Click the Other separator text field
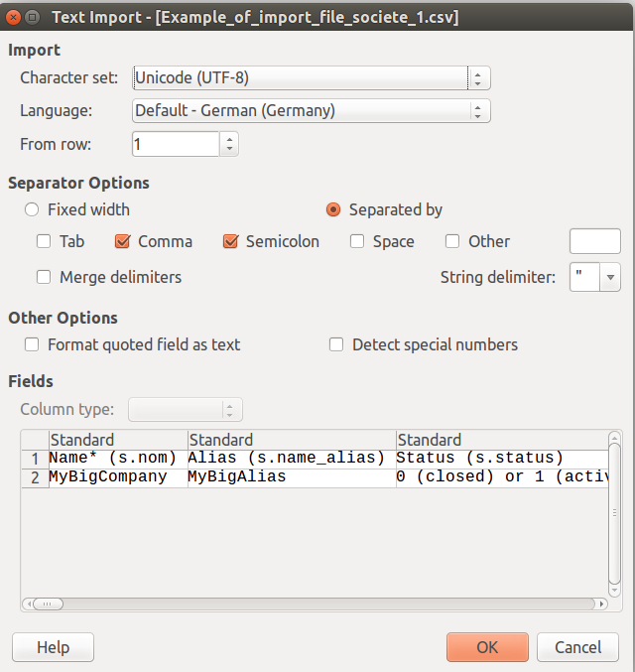635x672 pixels. [x=595, y=242]
